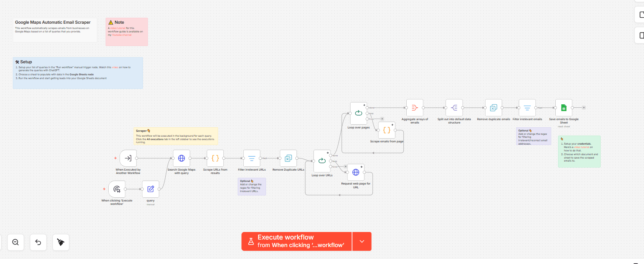Select the 'Save emails to Google Sheet' node
The height and width of the screenshot is (264, 644).
pyautogui.click(x=564, y=108)
